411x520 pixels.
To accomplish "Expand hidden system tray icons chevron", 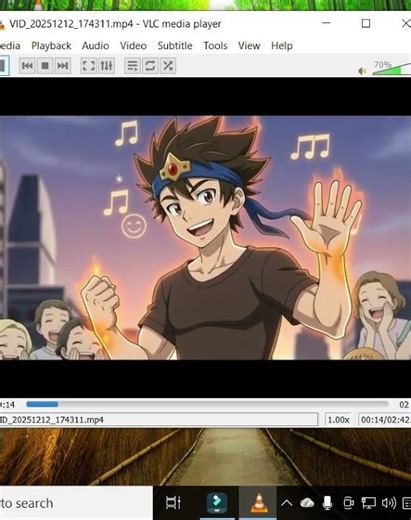I will [x=286, y=503].
